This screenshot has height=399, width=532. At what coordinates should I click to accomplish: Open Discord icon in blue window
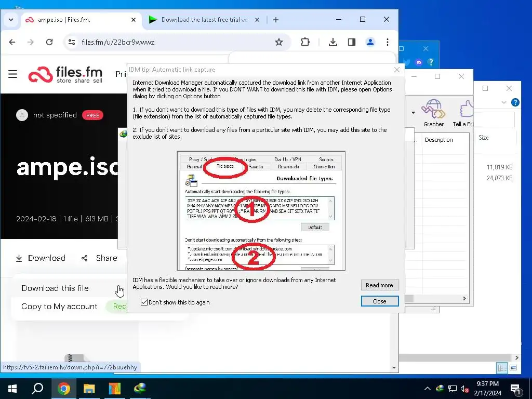pyautogui.click(x=419, y=62)
